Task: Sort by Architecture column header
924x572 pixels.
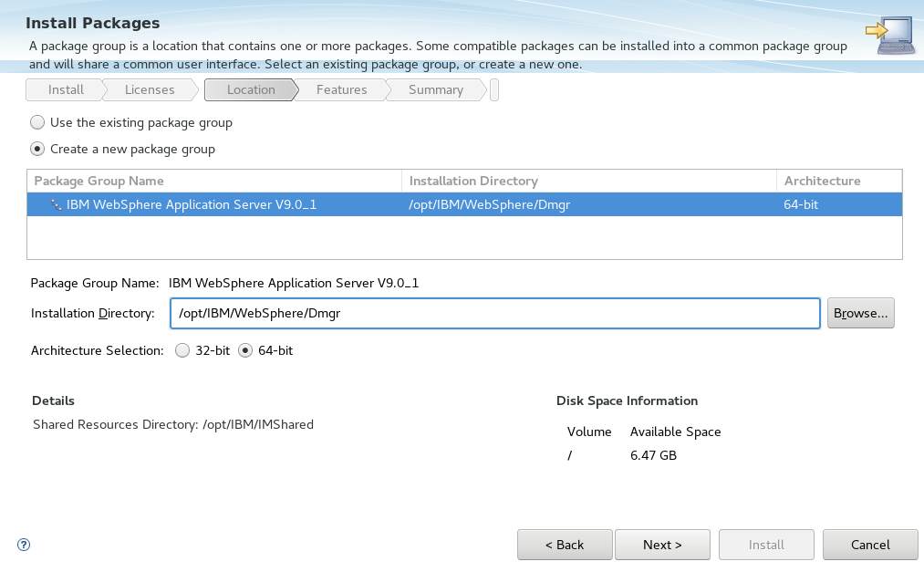Action: click(839, 181)
